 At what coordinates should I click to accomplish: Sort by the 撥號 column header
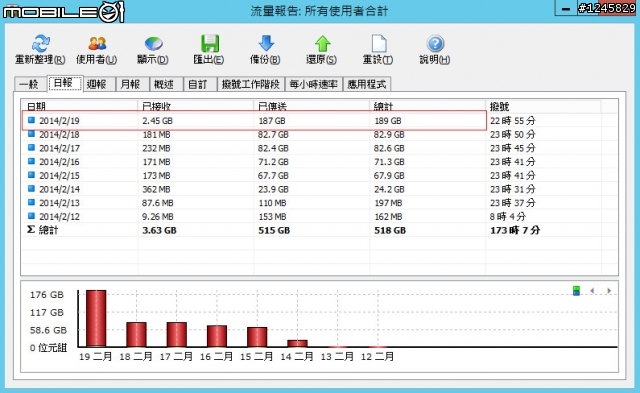[543, 106]
